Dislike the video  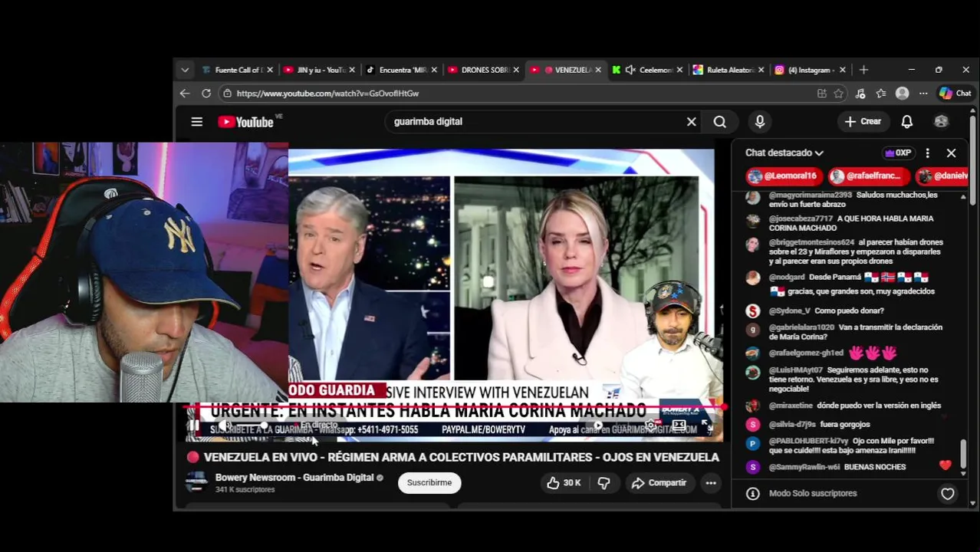604,482
